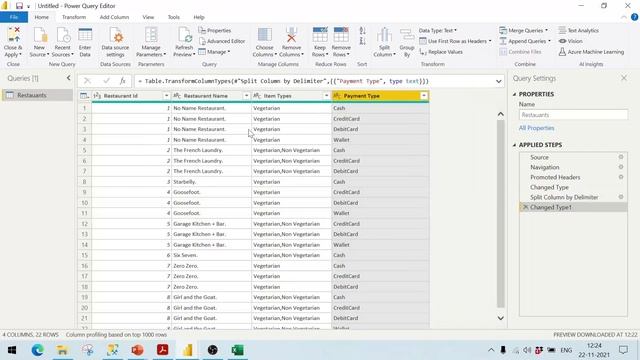The width and height of the screenshot is (640, 360).
Task: Click the query Name input field
Action: (x=573, y=115)
